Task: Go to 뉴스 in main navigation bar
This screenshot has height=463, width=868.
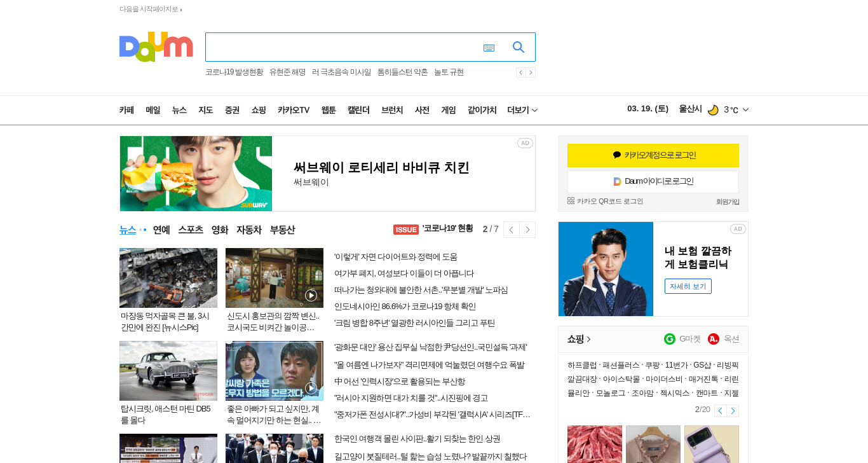Action: (x=179, y=110)
